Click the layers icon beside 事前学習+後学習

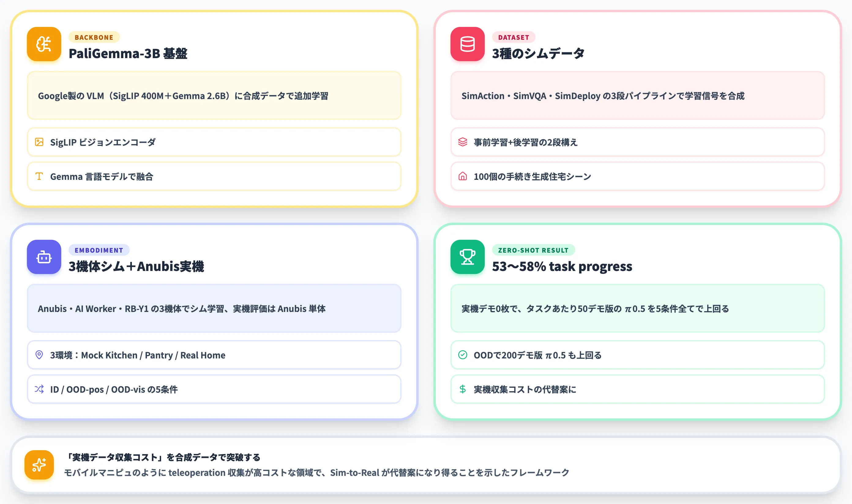tap(462, 142)
